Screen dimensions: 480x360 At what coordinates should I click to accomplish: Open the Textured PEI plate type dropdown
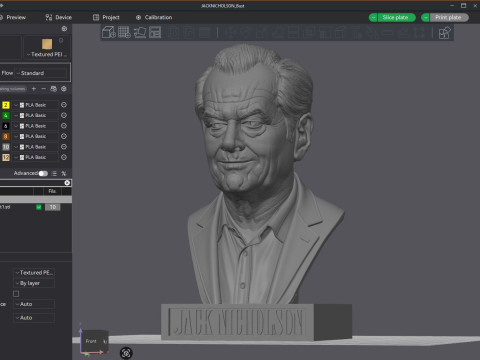pos(47,54)
